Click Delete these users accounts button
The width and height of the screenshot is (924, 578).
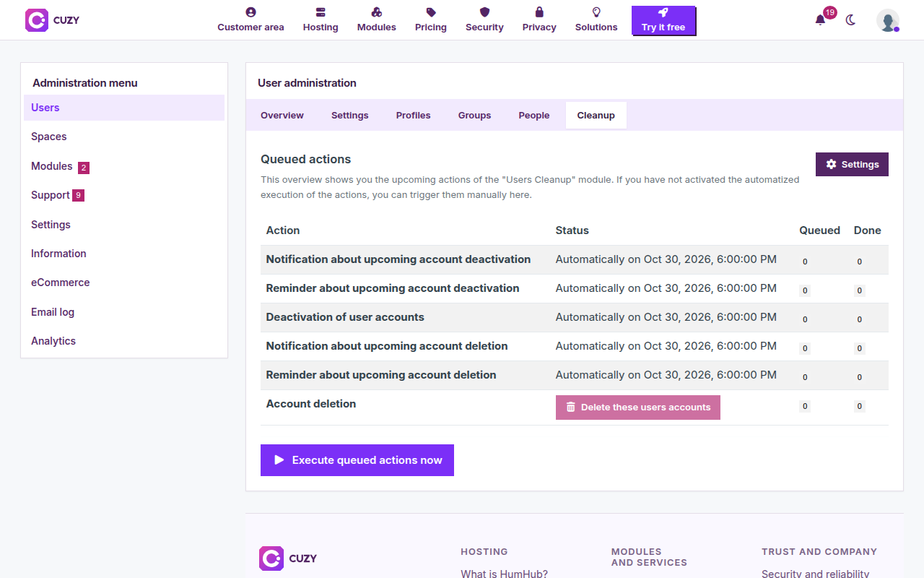click(638, 407)
